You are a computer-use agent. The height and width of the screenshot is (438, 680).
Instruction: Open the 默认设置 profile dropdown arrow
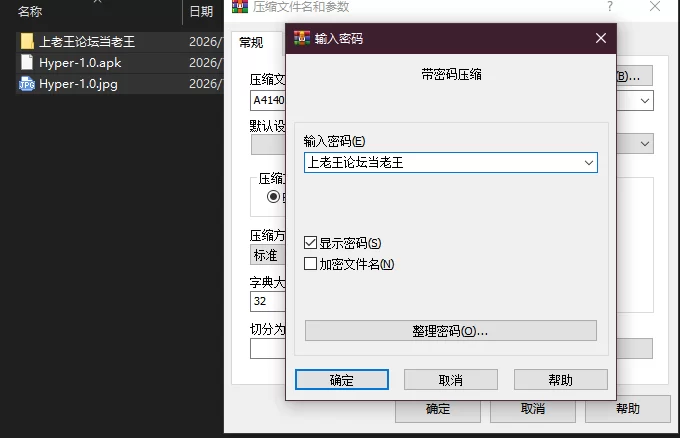pos(645,144)
